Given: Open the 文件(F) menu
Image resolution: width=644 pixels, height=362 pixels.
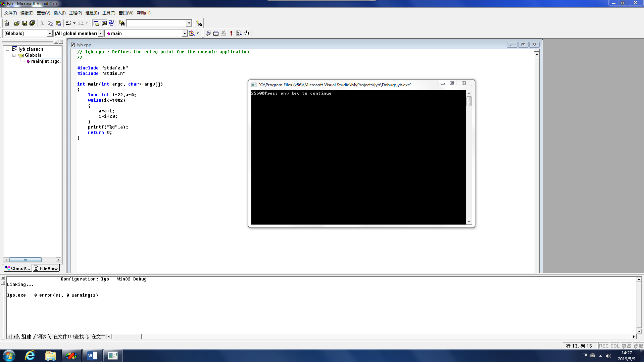Looking at the screenshot, I should pyautogui.click(x=10, y=13).
